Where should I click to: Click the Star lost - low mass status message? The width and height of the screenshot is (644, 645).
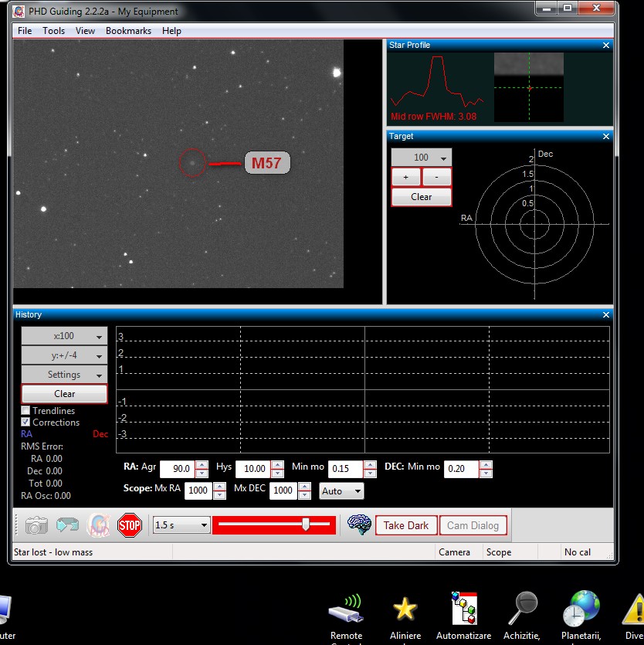pyautogui.click(x=53, y=552)
